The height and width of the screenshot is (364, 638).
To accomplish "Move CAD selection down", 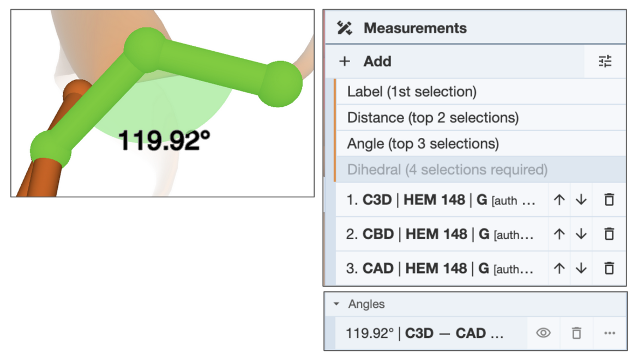I will click(x=581, y=268).
